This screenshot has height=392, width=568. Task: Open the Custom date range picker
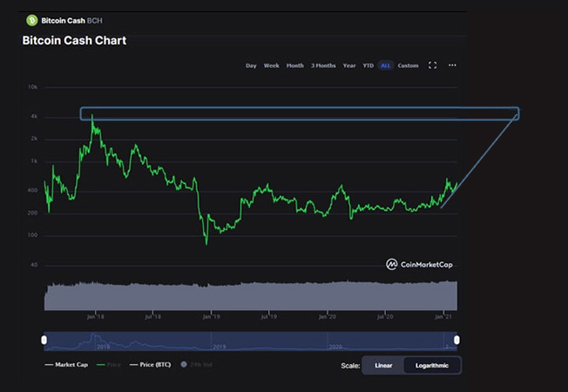point(408,65)
